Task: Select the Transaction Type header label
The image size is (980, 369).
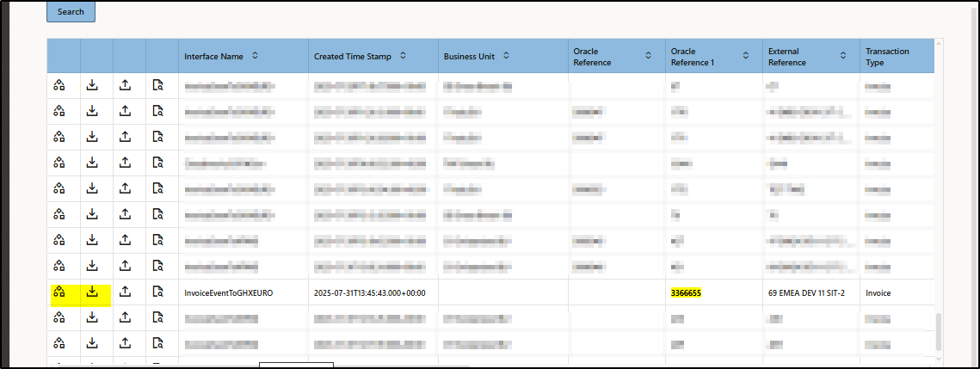Action: coord(887,57)
